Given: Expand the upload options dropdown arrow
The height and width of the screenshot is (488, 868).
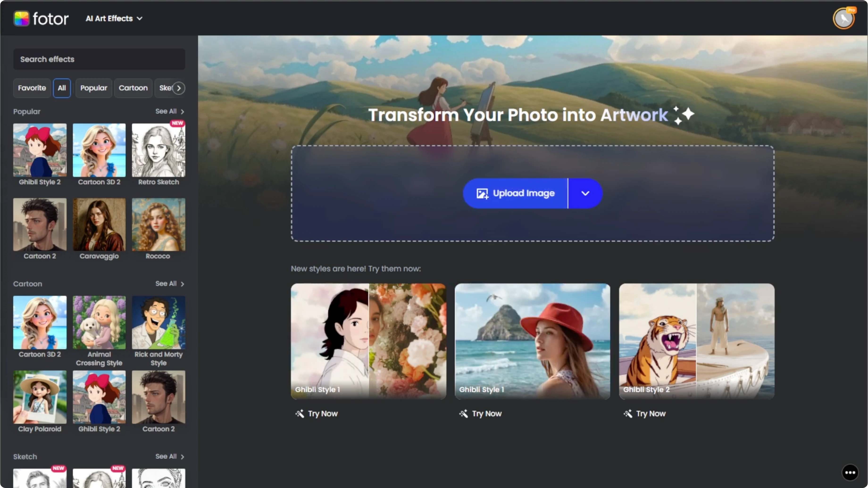Looking at the screenshot, I should (x=585, y=193).
